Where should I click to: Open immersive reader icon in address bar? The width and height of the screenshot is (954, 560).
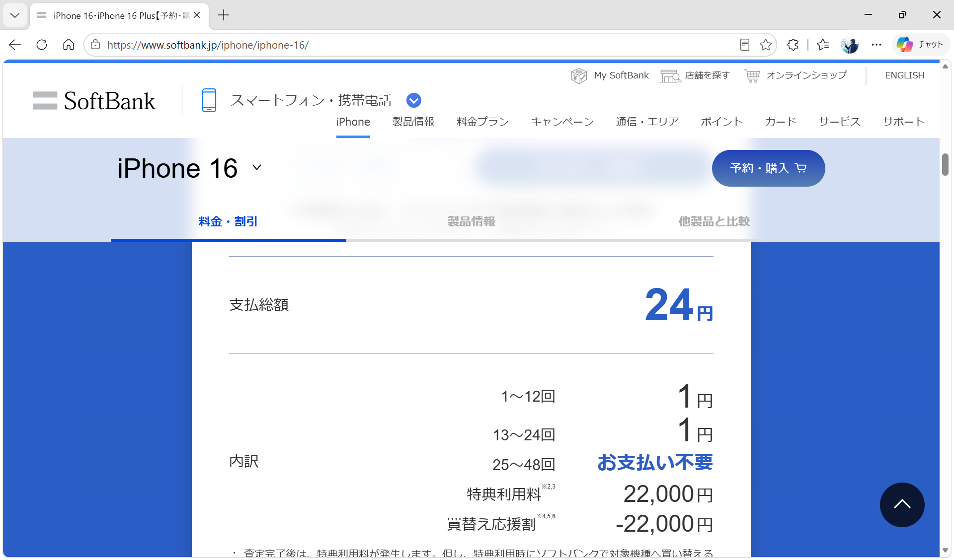point(744,45)
